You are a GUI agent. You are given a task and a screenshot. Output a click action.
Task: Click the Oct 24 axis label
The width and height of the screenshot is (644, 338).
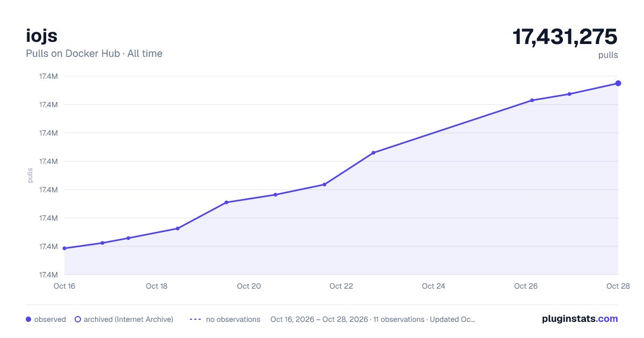[434, 286]
